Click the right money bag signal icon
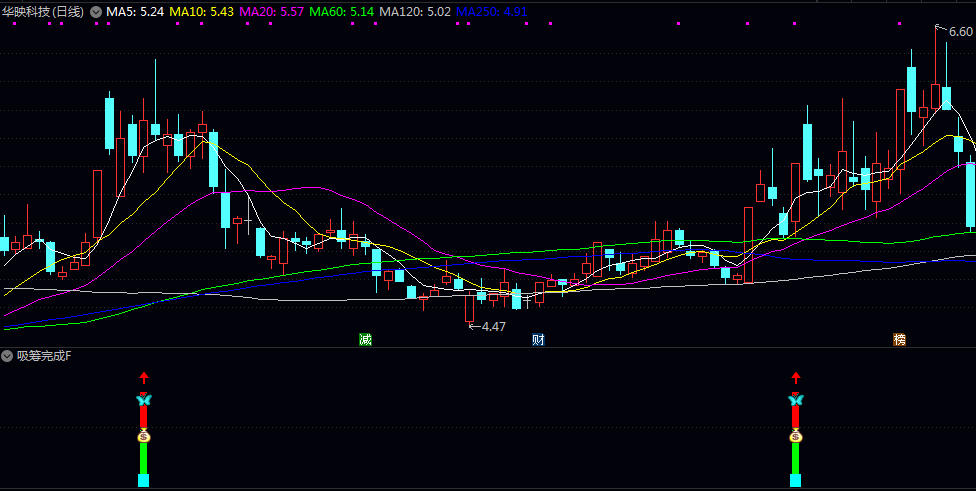976x491 pixels. (795, 436)
